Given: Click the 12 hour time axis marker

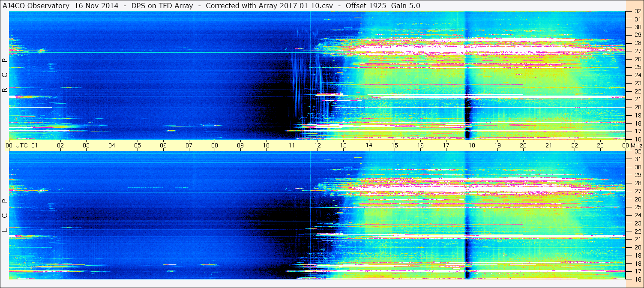Looking at the screenshot, I should click(x=318, y=145).
